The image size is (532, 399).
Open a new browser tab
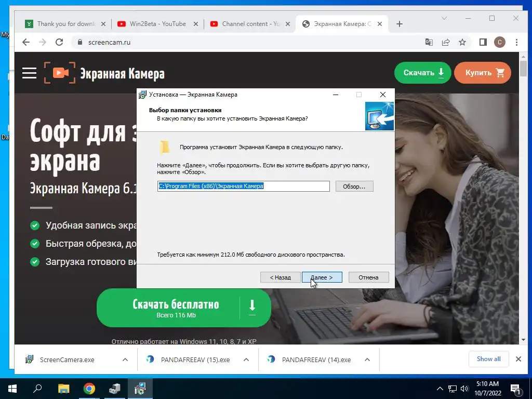(400, 24)
